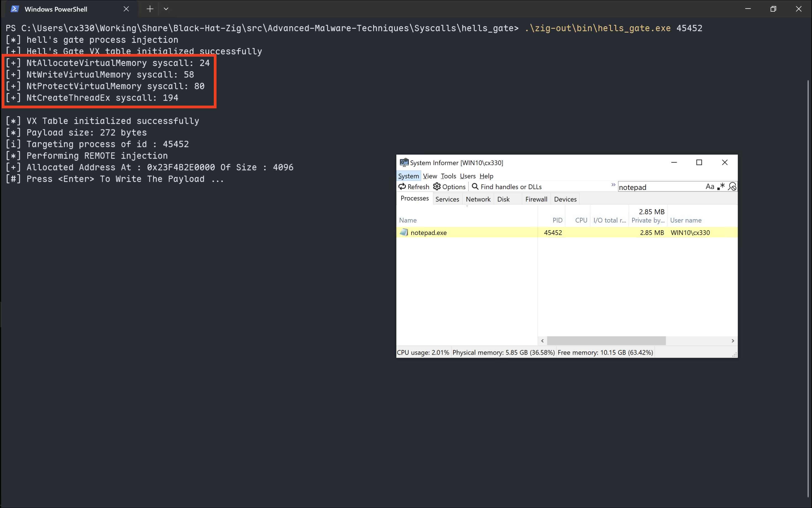Screen dimensions: 812x508
Task: Toggle regex search option
Action: click(x=721, y=187)
